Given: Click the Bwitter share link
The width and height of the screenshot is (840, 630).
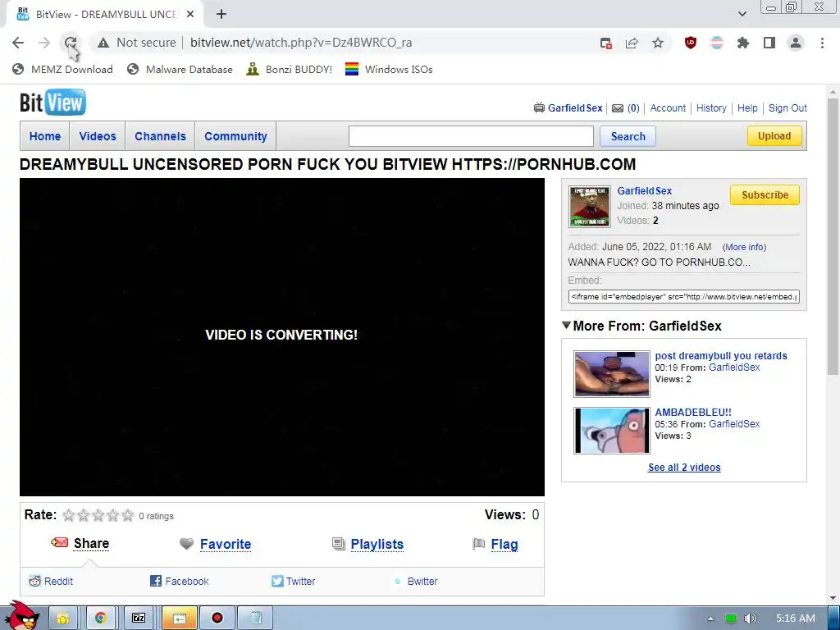Looking at the screenshot, I should click(422, 582).
